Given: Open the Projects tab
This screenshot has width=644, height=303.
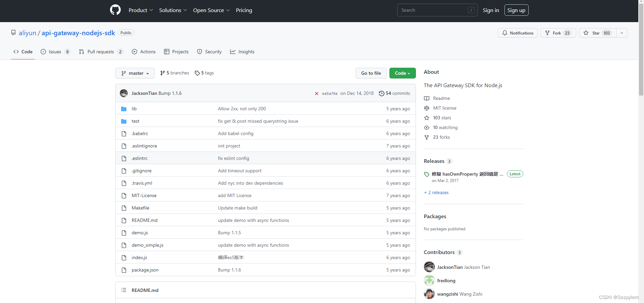Looking at the screenshot, I should (x=176, y=52).
